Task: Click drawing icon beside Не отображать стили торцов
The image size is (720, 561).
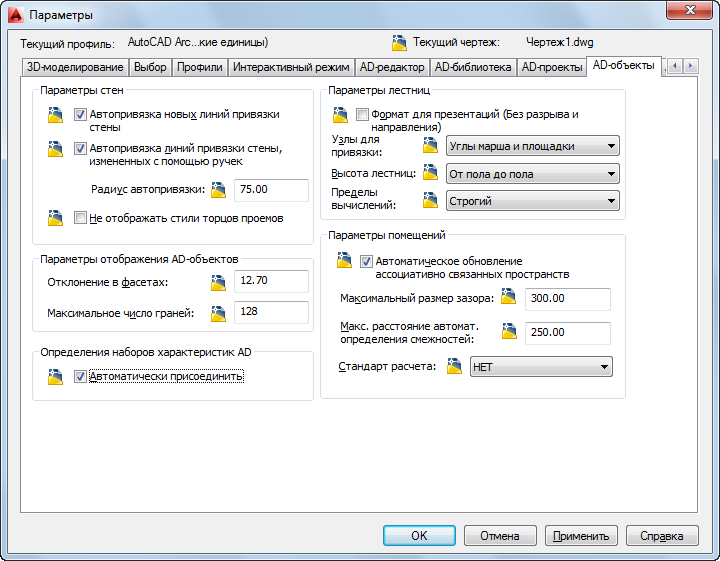Action: tap(55, 218)
